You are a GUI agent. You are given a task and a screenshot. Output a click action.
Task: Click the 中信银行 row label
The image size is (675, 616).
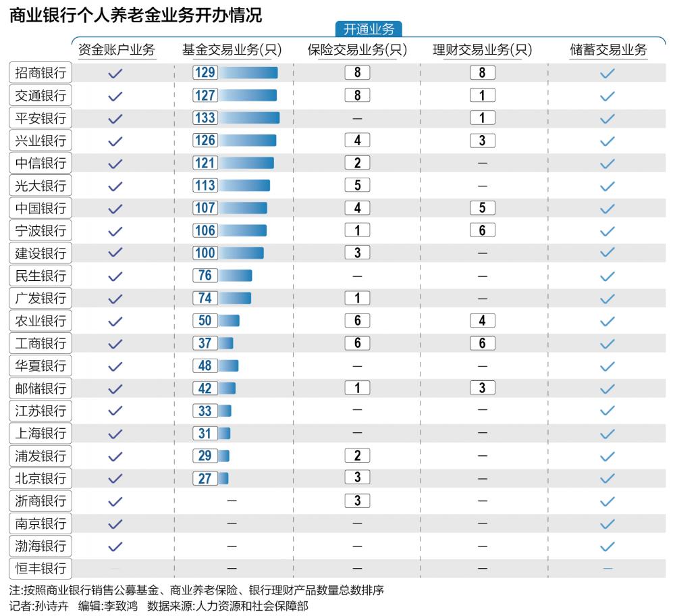click(x=40, y=163)
